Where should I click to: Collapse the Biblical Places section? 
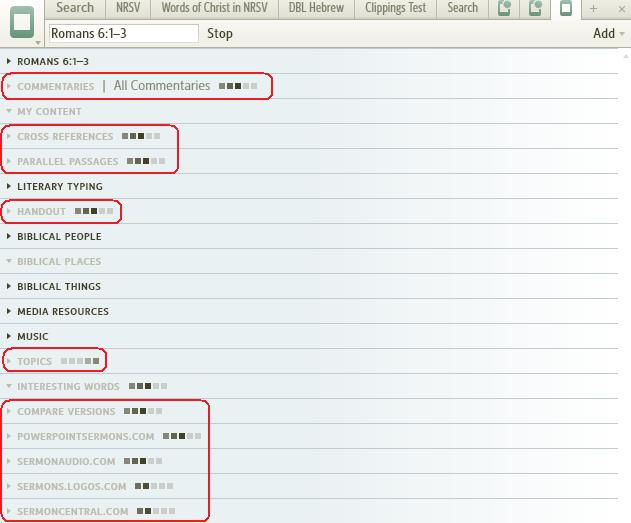tap(9, 262)
